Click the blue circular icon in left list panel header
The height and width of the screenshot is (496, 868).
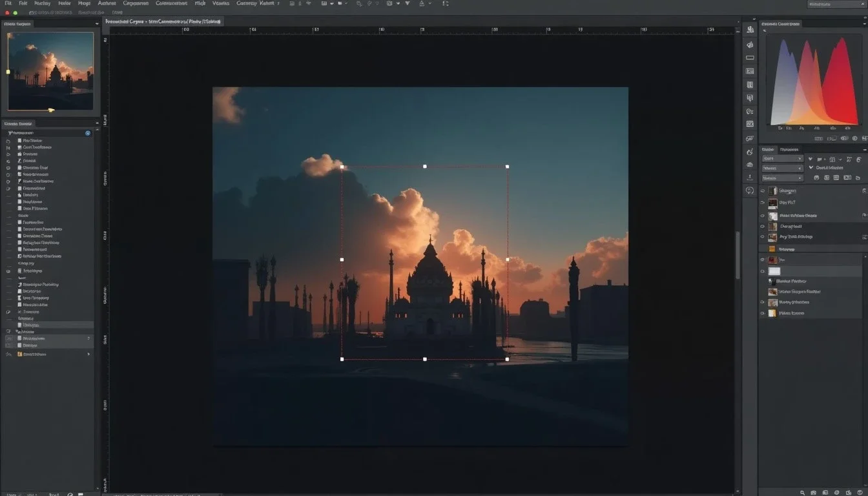[x=88, y=133]
